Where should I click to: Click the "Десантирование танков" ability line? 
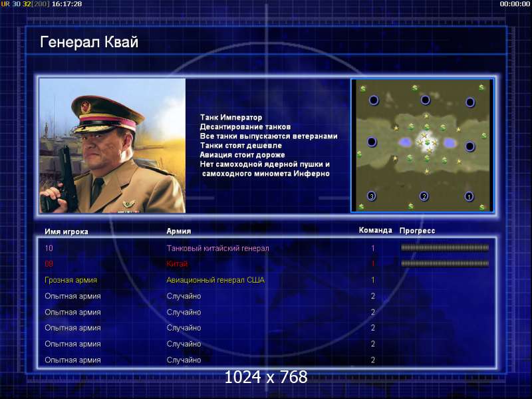tap(245, 127)
